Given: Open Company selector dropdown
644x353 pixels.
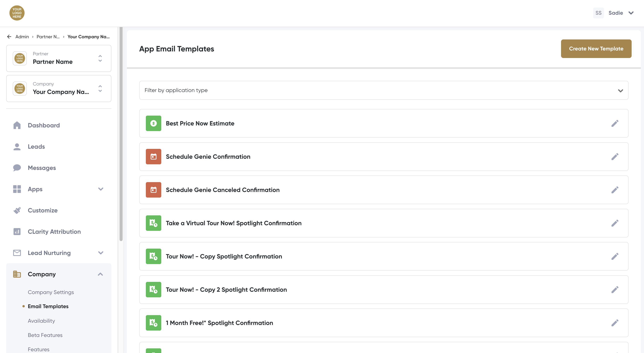Looking at the screenshot, I should click(x=58, y=88).
